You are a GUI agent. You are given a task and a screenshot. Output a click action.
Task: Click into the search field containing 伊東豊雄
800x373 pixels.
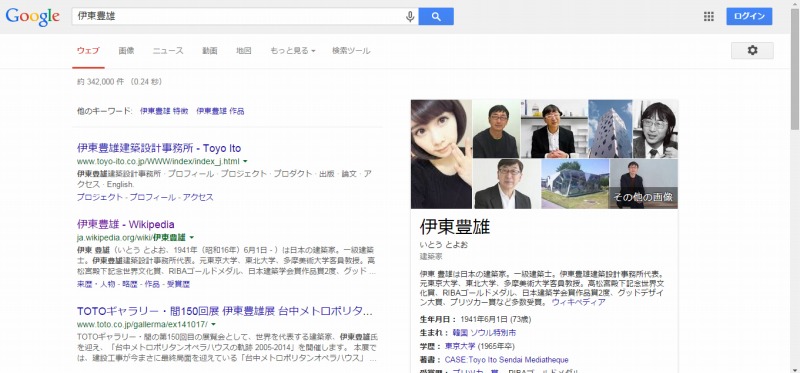(238, 16)
